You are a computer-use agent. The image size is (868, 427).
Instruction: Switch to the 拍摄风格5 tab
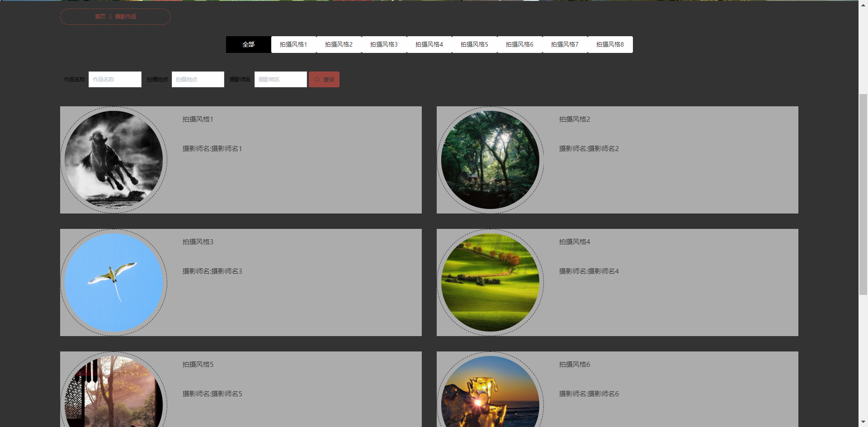click(x=475, y=44)
